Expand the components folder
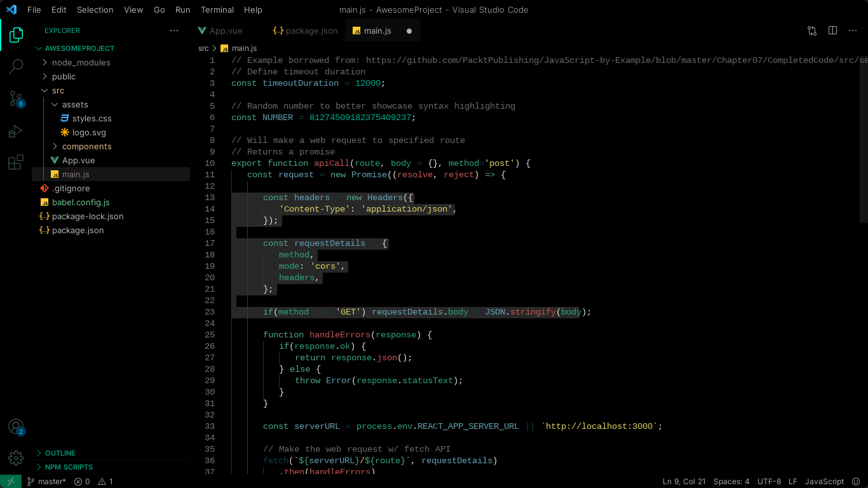 tap(86, 146)
